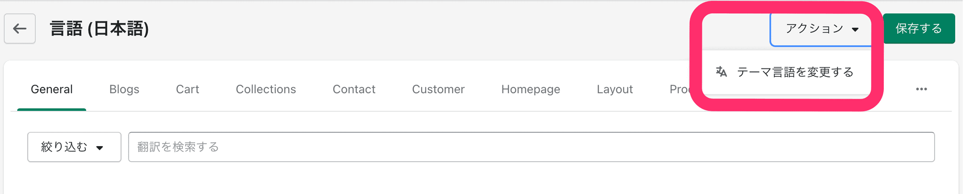Open the Blogs tab
The height and width of the screenshot is (194, 980).
pos(124,89)
